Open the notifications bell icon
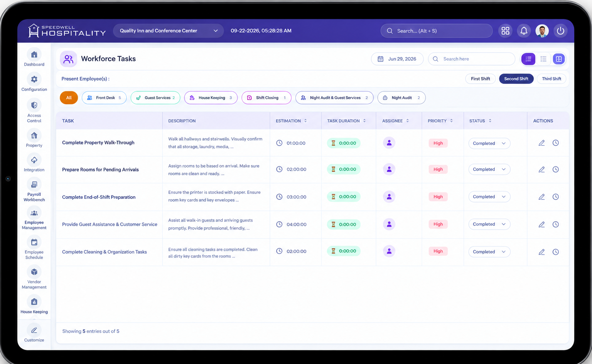 tap(523, 31)
